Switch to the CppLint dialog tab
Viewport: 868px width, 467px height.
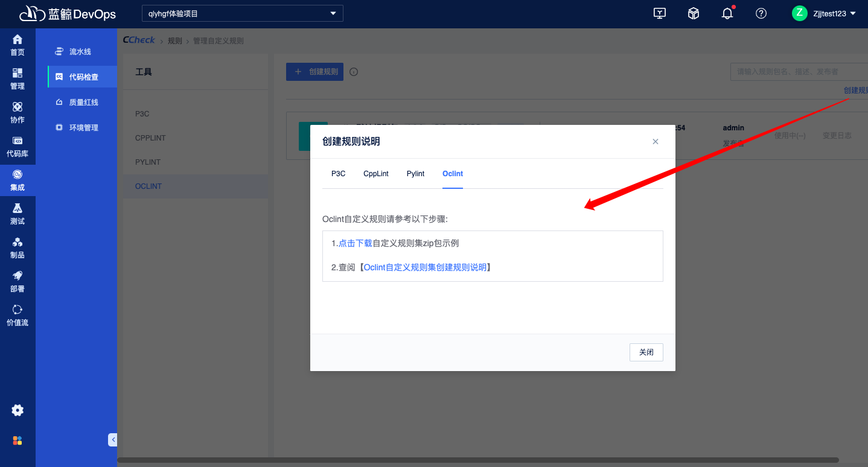(x=376, y=174)
